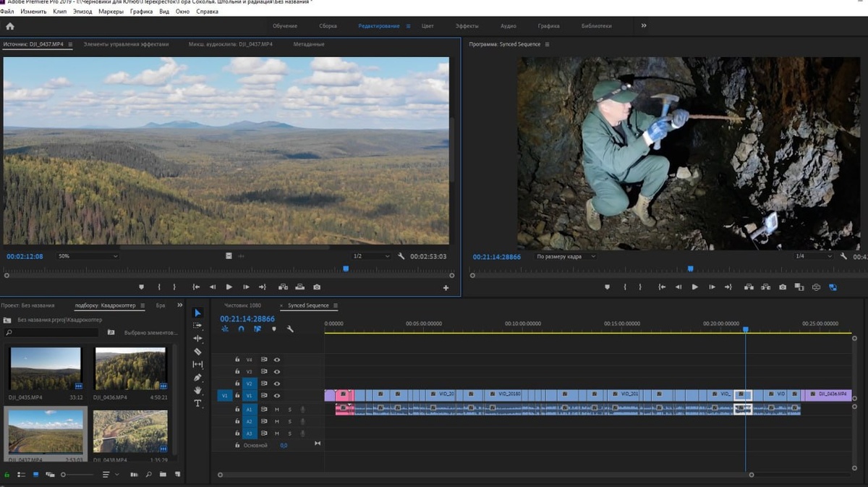The image size is (868, 487).
Task: Select the DJI_0436.MP4 clip thumbnail
Action: point(131,369)
